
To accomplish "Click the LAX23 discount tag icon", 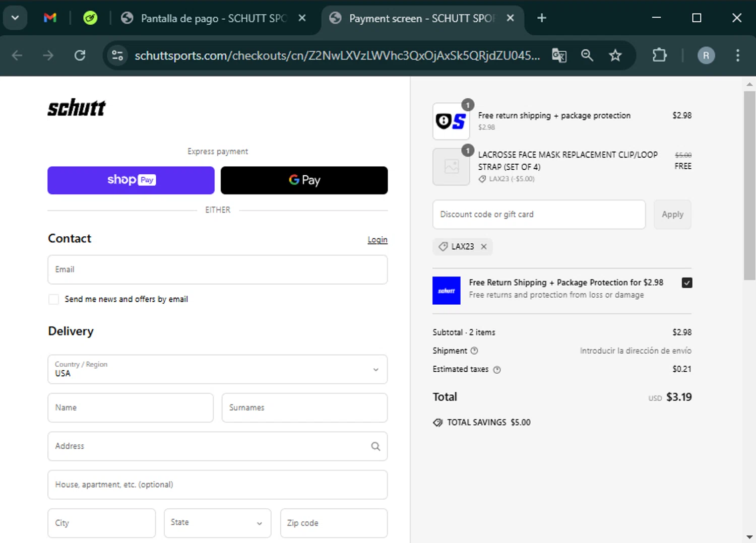I will (443, 247).
